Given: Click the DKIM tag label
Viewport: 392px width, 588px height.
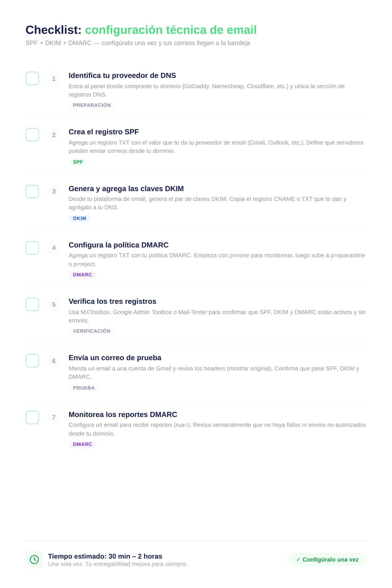Looking at the screenshot, I should [79, 218].
